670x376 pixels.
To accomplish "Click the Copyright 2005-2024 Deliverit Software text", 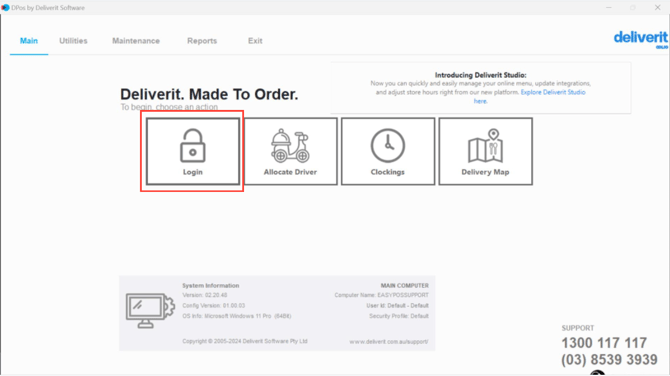I will [x=245, y=341].
